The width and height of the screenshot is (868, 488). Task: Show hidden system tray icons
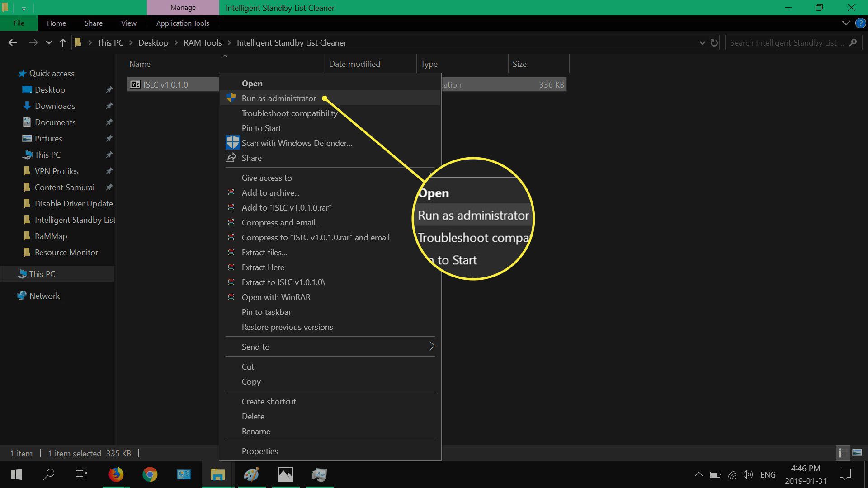tap(698, 474)
